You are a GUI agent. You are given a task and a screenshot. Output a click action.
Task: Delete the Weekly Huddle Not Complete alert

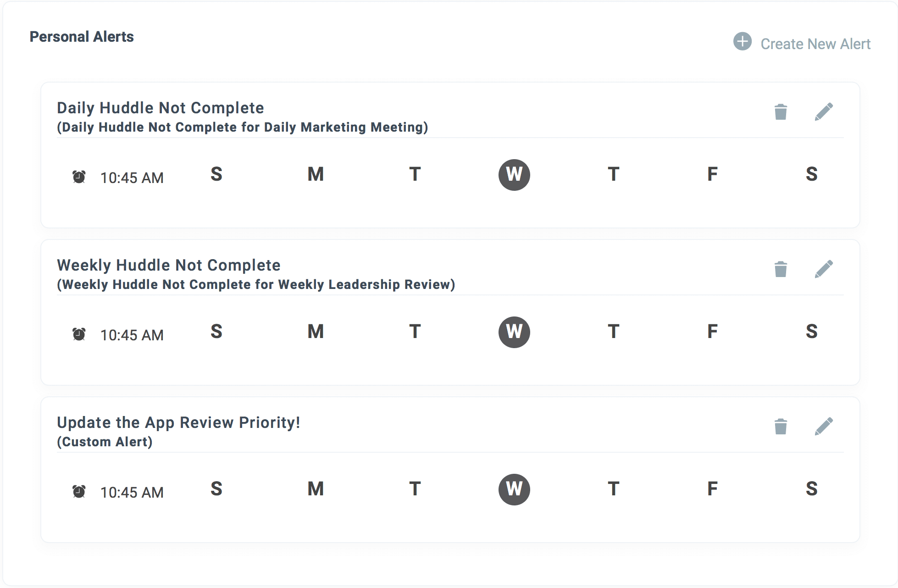pyautogui.click(x=781, y=269)
